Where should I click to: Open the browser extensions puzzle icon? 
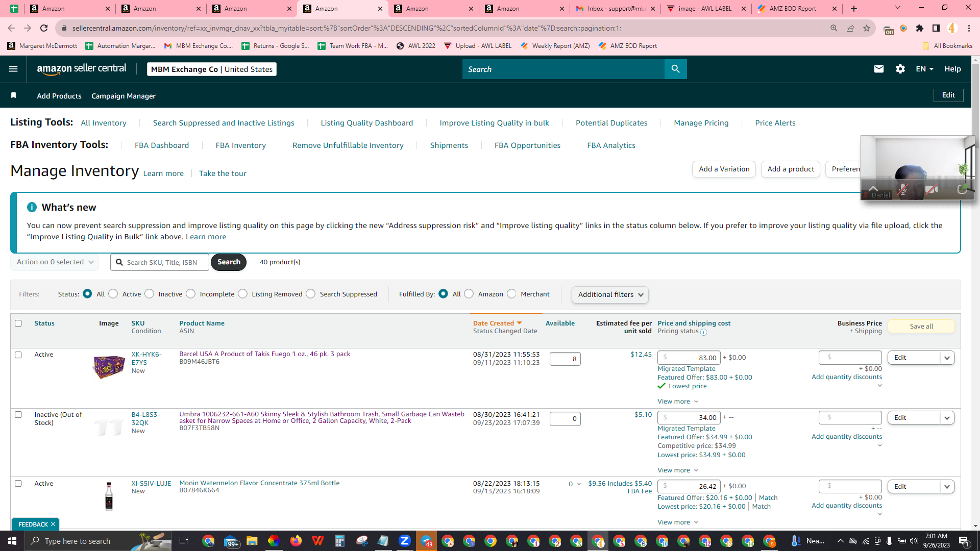(x=920, y=28)
